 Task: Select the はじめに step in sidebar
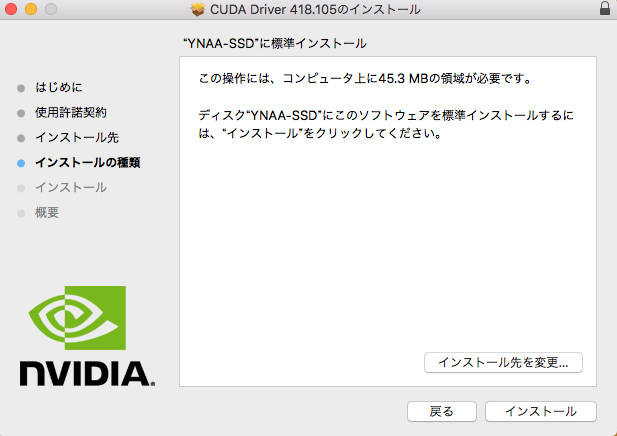click(59, 87)
